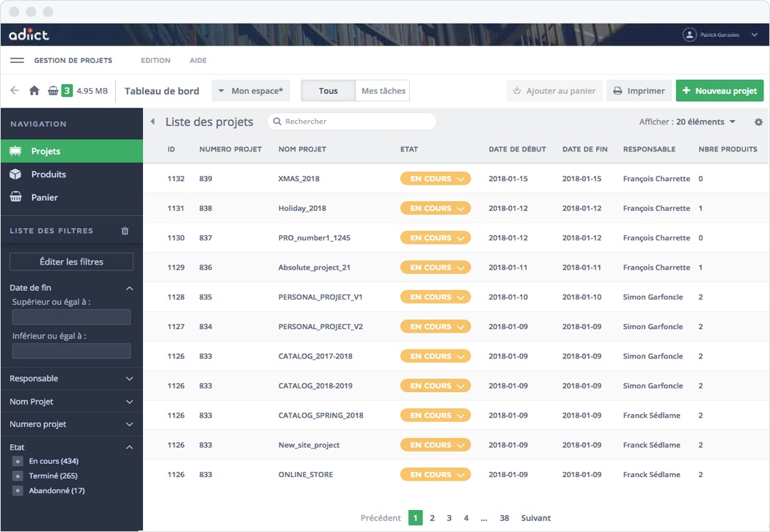The image size is (770, 532).
Task: Click the Rechercher search field
Action: 352,122
